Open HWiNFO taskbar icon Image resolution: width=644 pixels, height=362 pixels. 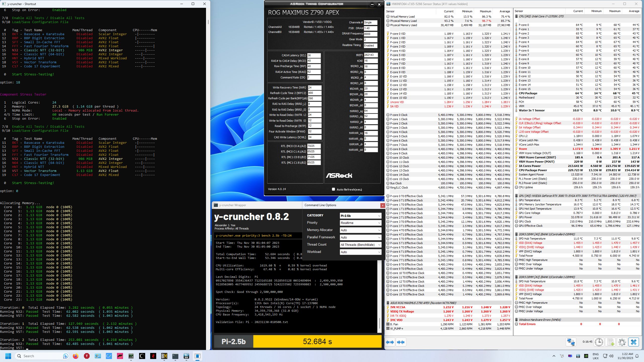click(186, 356)
